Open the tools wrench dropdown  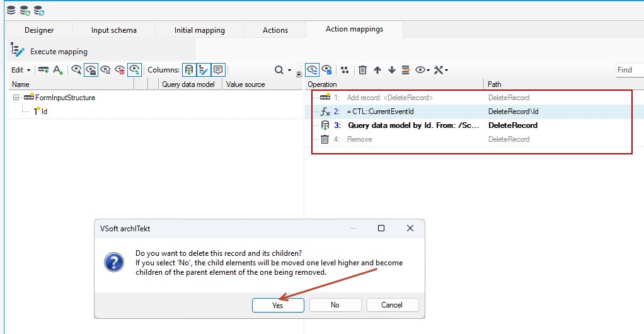pyautogui.click(x=441, y=70)
